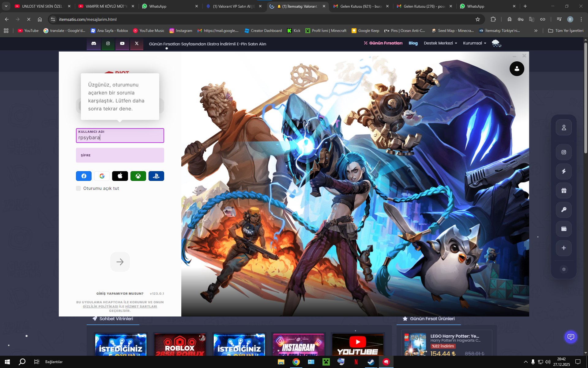The width and height of the screenshot is (588, 368).
Task: Switch to the 'UNLOST YENİ SKİN ÖZEL' tab
Action: pyautogui.click(x=42, y=6)
